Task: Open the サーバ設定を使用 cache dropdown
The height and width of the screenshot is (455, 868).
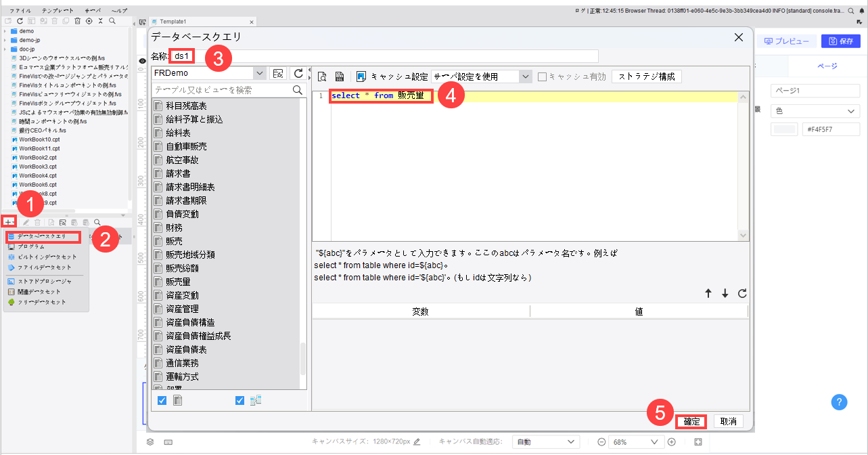Action: point(526,77)
